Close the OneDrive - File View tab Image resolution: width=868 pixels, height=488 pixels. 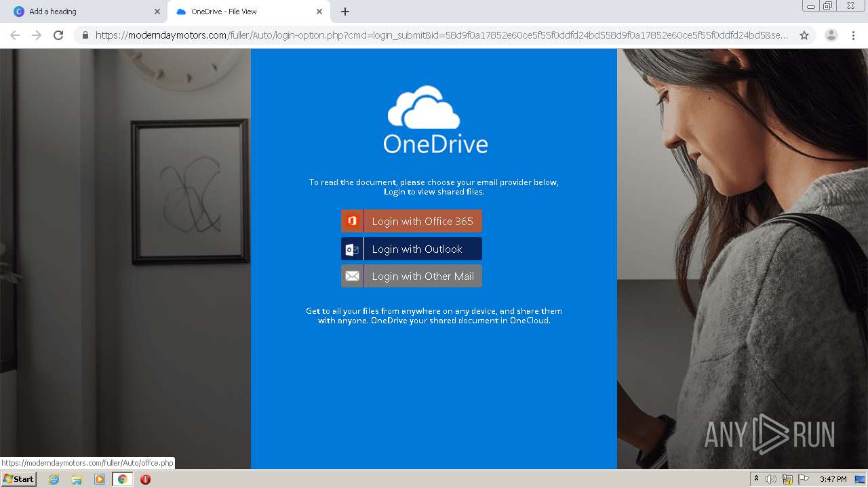[319, 12]
